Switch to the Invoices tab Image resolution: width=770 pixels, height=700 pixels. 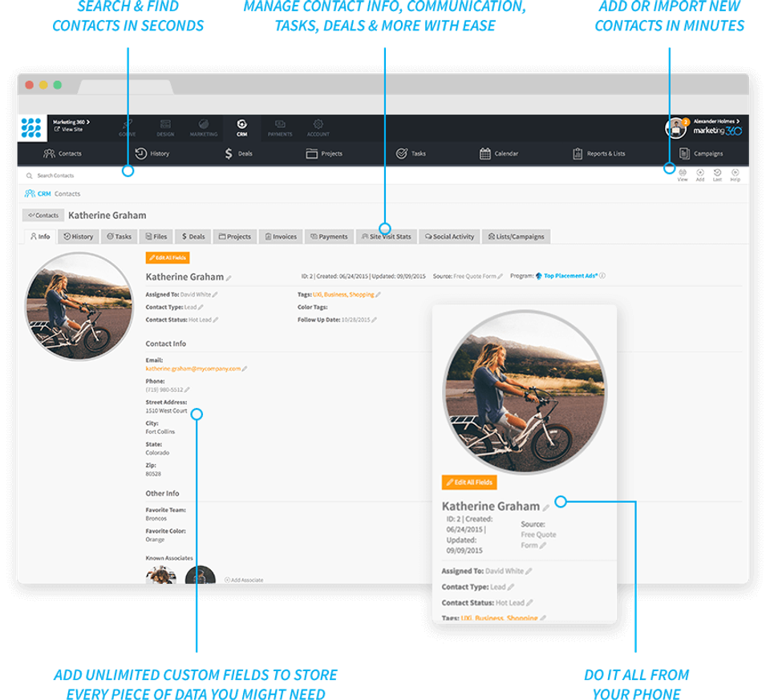(x=280, y=237)
